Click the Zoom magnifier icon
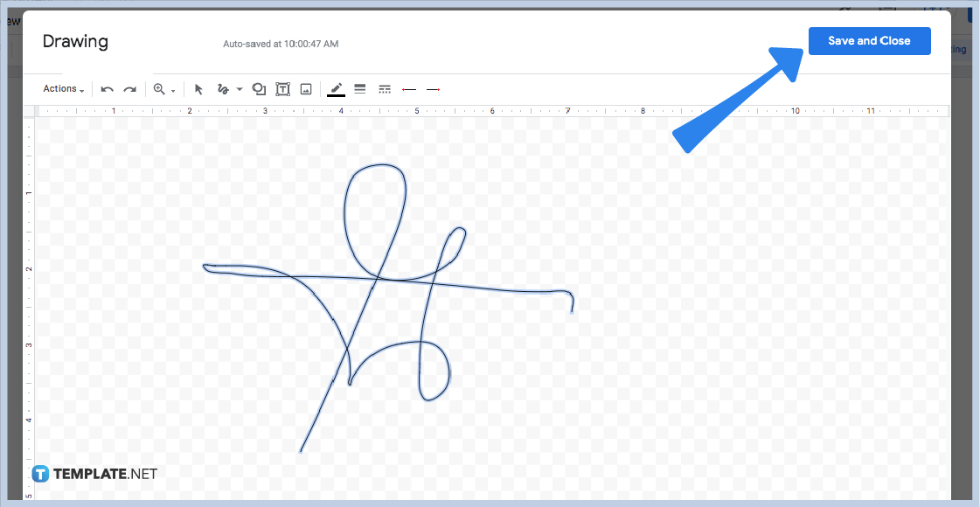Image resolution: width=980 pixels, height=507 pixels. (159, 88)
